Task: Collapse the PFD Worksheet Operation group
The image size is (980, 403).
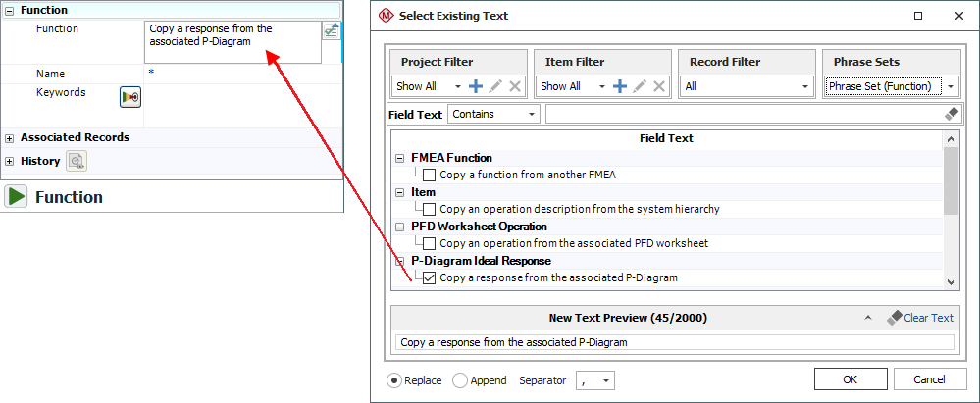Action: pos(399,227)
